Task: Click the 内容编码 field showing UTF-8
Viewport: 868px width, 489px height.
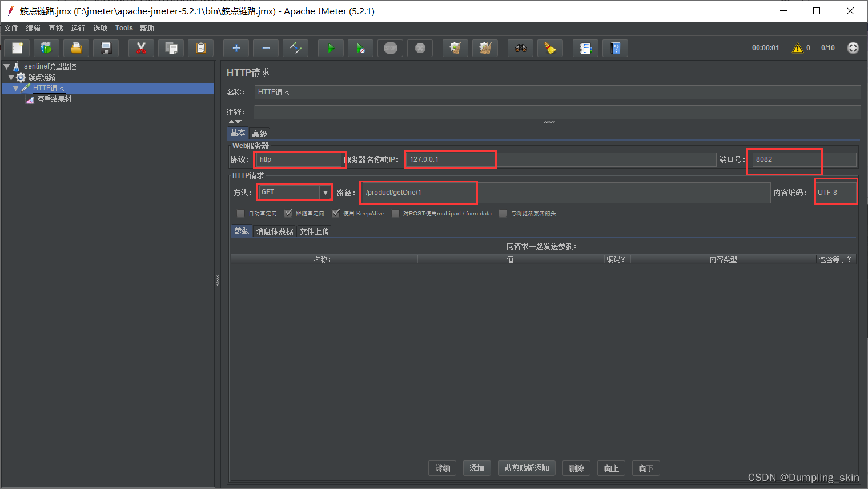Action: click(x=836, y=193)
